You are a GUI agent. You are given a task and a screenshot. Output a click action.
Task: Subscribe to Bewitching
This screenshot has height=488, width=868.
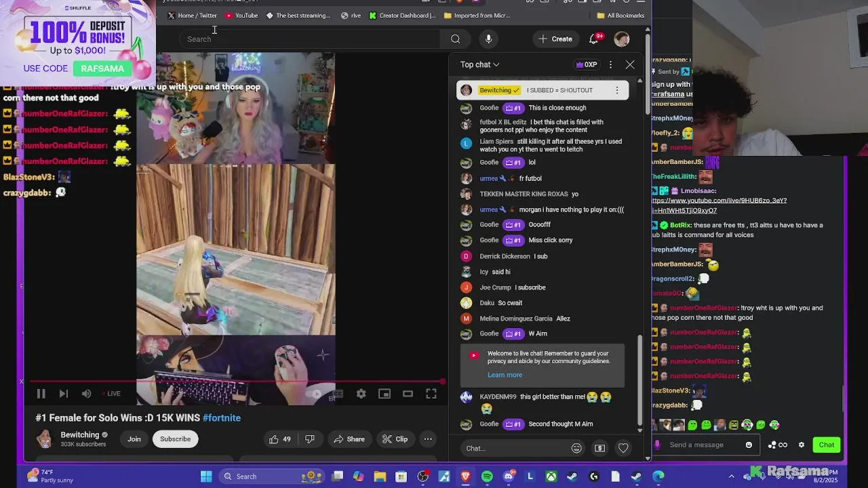click(175, 439)
